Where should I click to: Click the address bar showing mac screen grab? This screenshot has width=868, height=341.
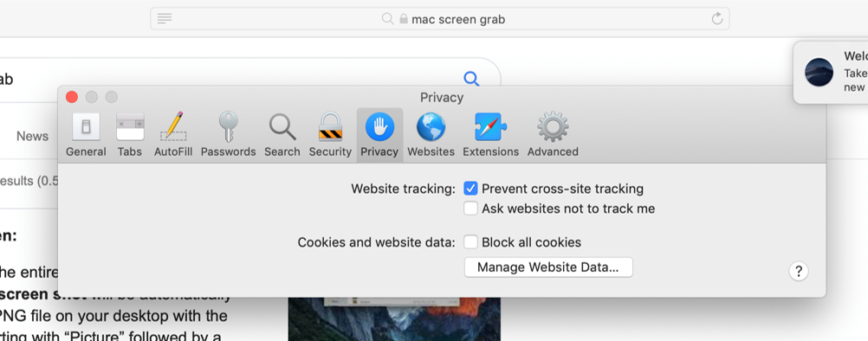tap(439, 19)
